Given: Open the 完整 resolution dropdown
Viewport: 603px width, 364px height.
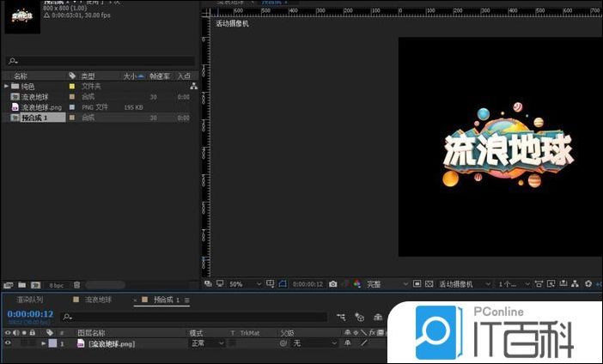Looking at the screenshot, I should [387, 284].
